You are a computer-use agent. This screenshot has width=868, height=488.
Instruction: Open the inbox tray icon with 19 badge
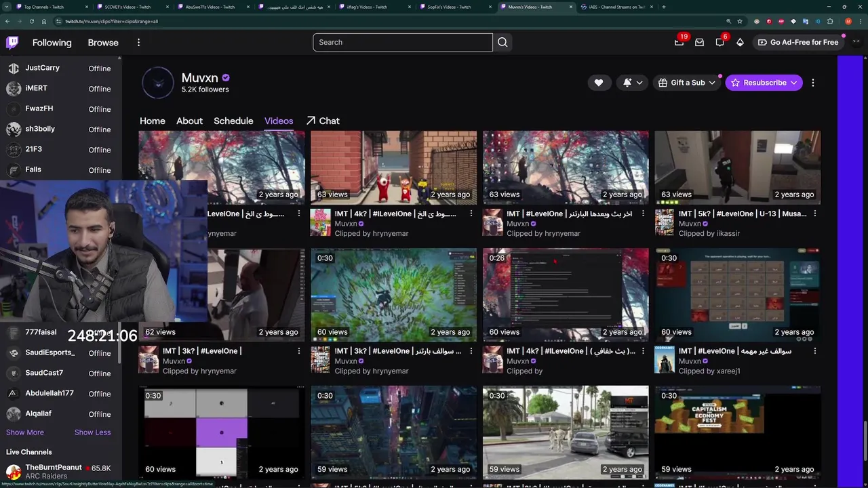679,42
